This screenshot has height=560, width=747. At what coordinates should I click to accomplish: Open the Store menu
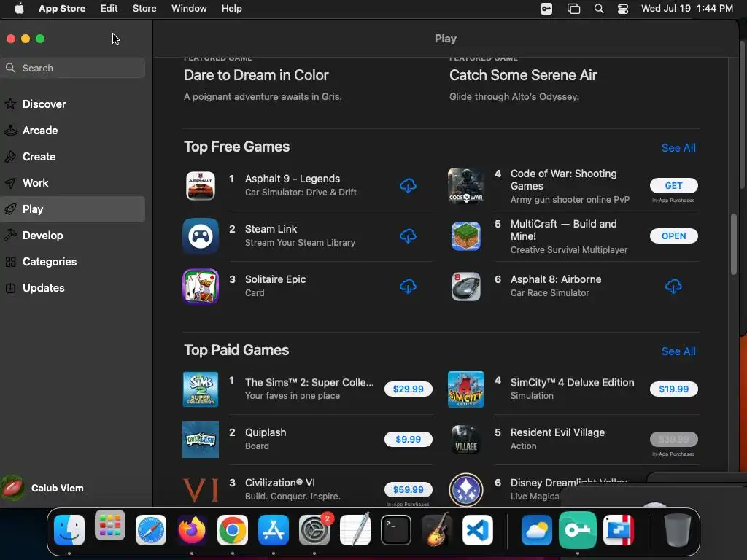[144, 9]
